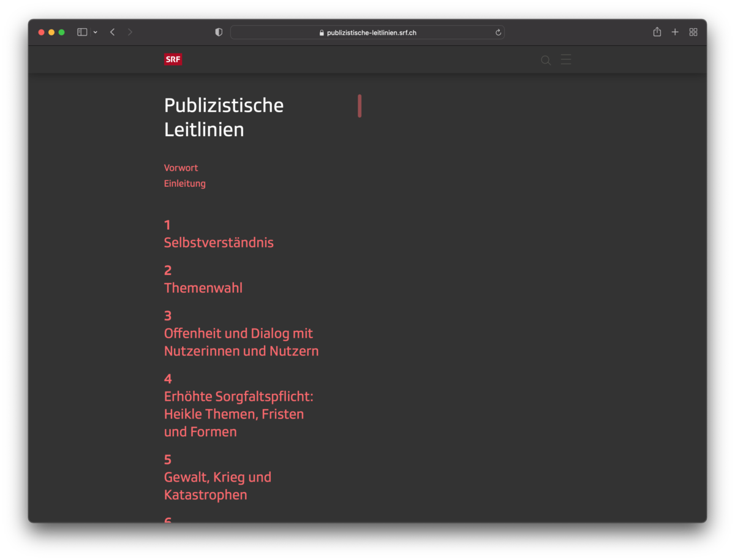735x560 pixels.
Task: Open the Einleitung link
Action: [x=184, y=184]
